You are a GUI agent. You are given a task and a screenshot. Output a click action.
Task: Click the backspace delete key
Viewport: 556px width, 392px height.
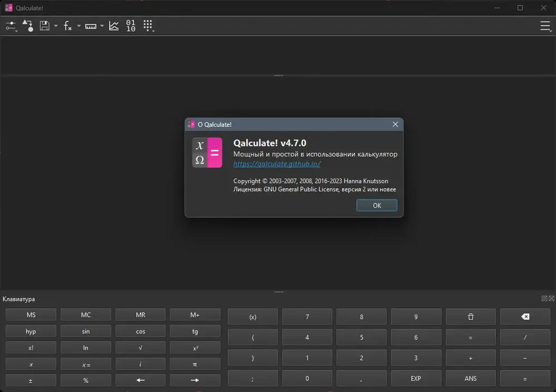(525, 317)
